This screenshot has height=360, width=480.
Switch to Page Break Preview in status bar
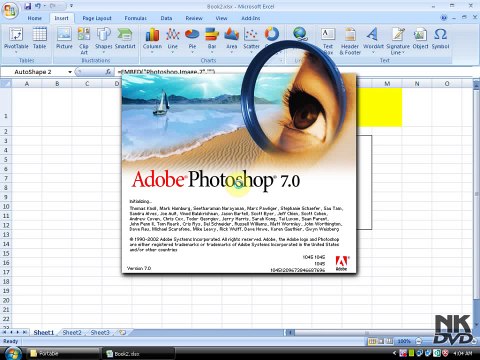point(389,341)
